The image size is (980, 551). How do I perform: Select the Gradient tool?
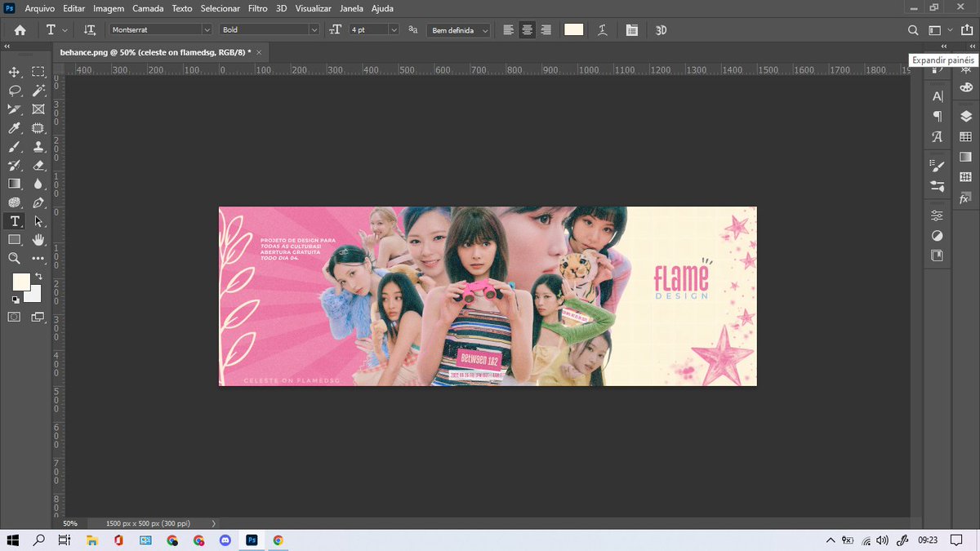pos(13,184)
